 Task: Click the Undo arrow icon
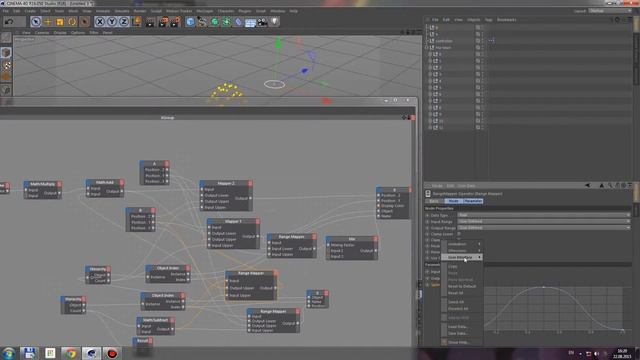pyautogui.click(x=9, y=22)
